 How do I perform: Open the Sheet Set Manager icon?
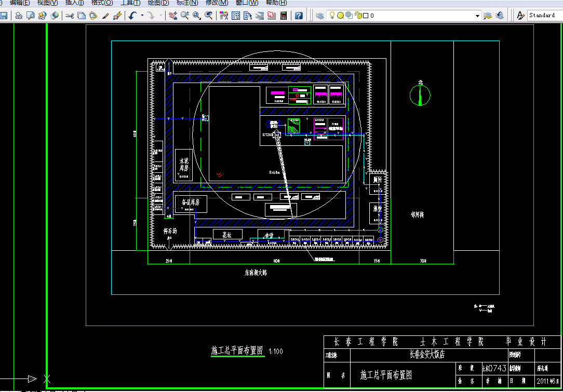tap(260, 16)
